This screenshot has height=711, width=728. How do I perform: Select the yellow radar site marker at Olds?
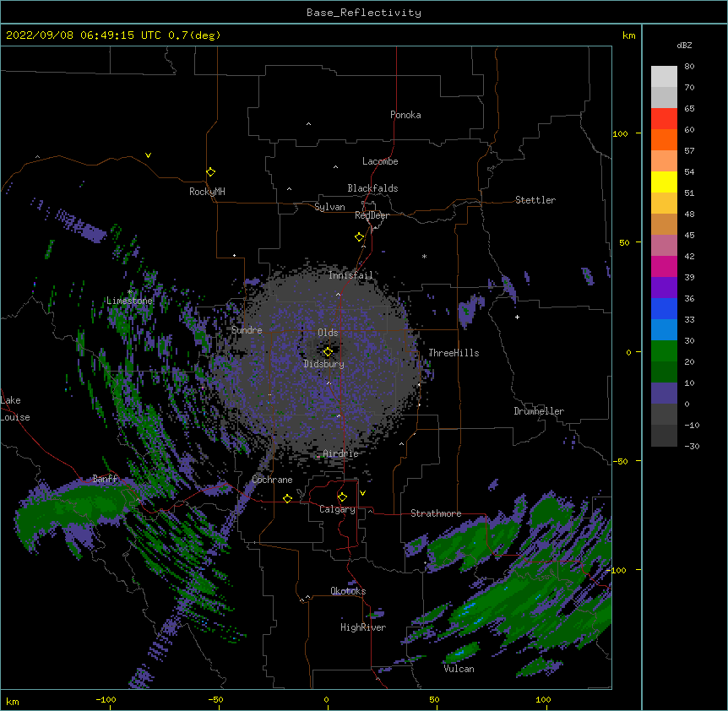click(328, 352)
